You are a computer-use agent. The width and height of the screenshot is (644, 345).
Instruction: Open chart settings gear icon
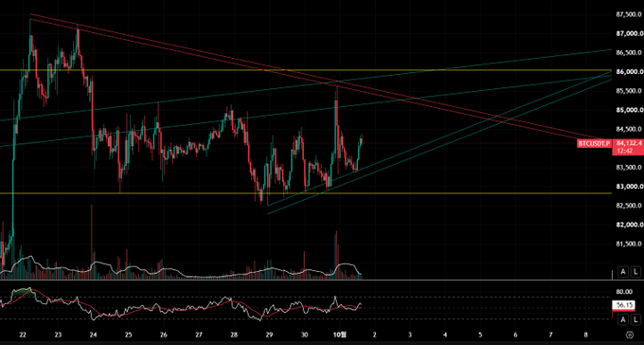[x=629, y=334]
